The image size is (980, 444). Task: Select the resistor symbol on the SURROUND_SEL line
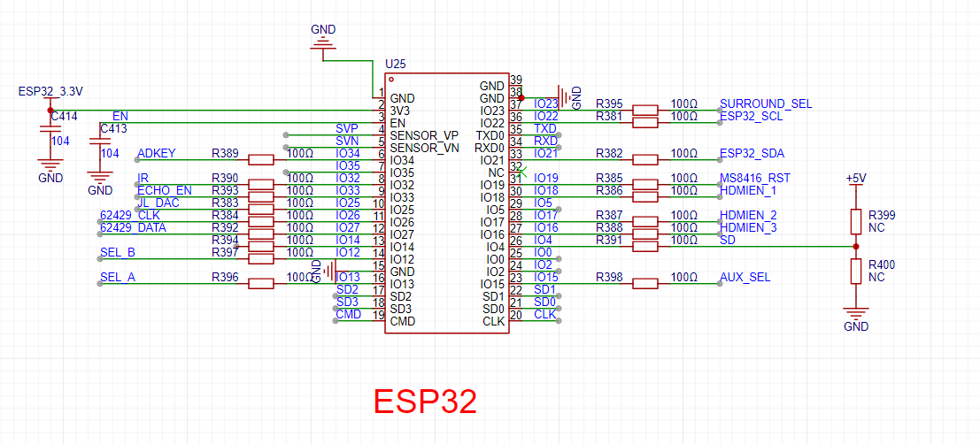tap(645, 110)
